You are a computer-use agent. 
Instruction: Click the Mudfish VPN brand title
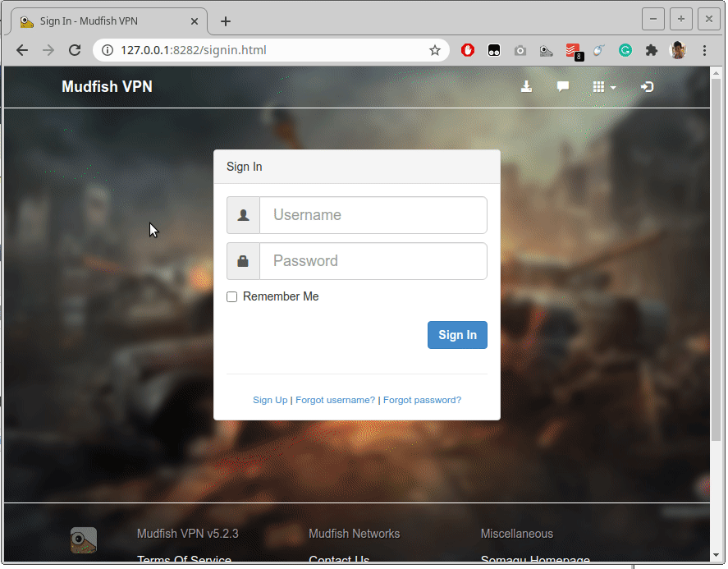click(107, 87)
